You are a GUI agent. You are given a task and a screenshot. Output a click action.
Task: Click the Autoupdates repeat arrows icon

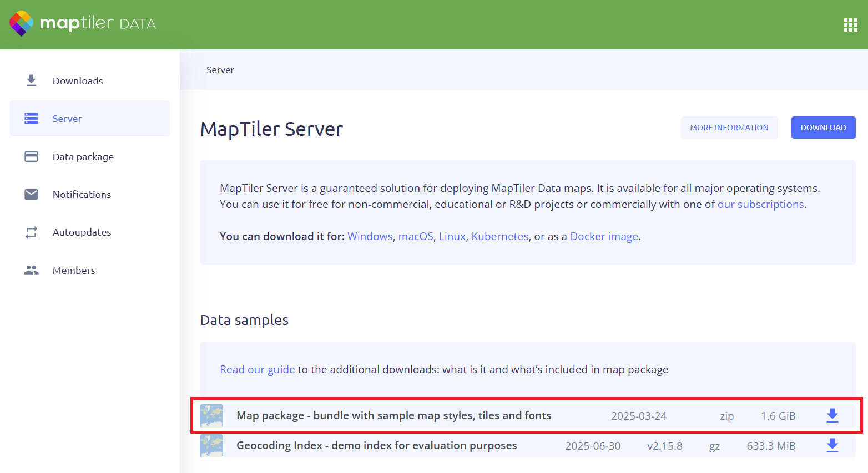pyautogui.click(x=31, y=232)
